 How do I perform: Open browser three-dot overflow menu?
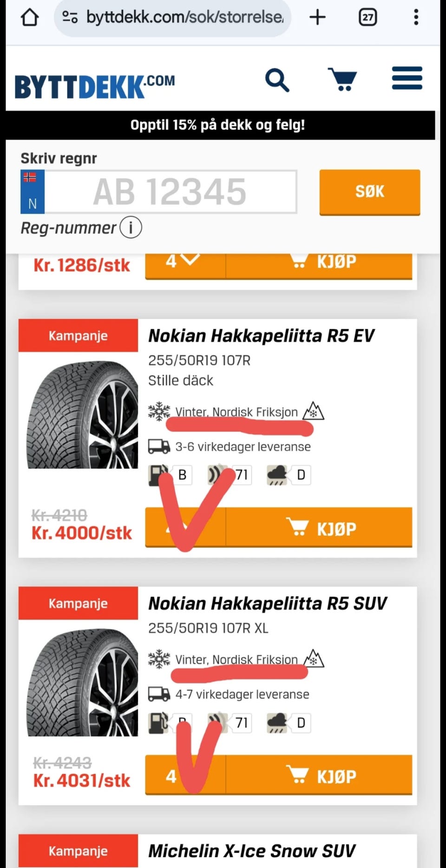pyautogui.click(x=416, y=18)
